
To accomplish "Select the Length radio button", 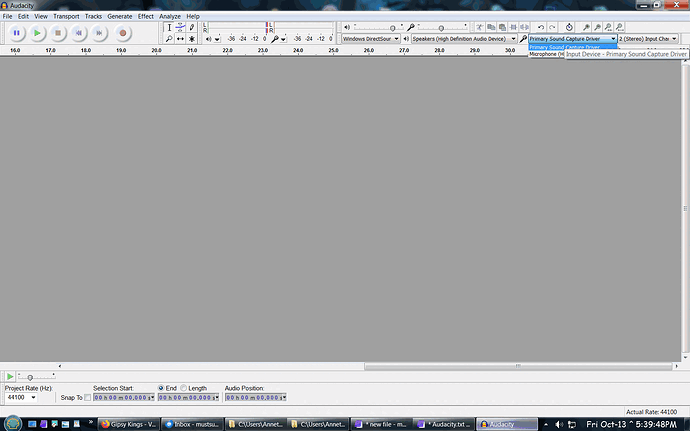I will point(184,388).
